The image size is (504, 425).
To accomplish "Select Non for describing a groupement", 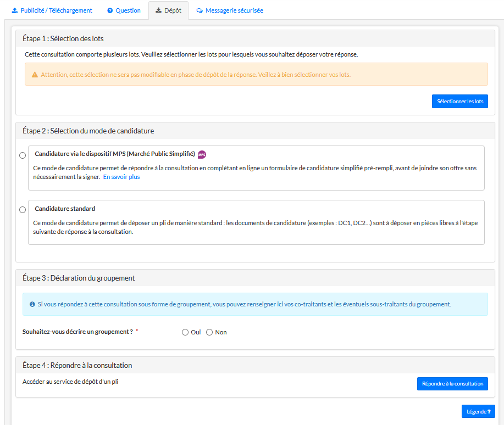I will pyautogui.click(x=209, y=332).
